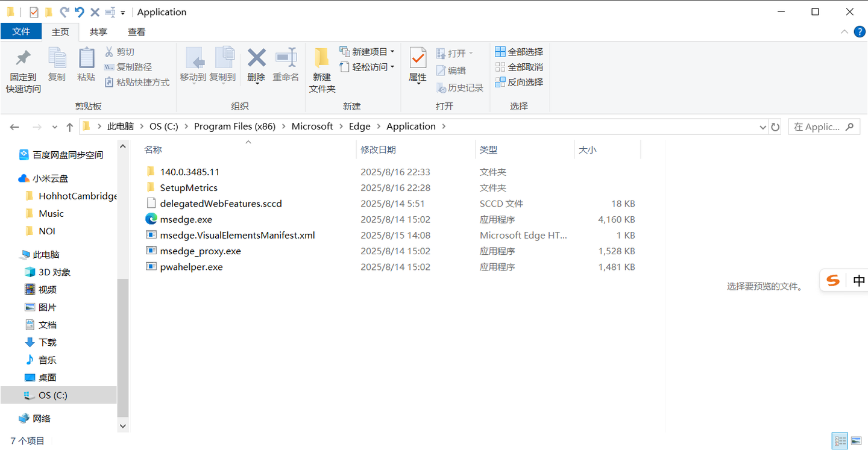
Task: Click the Copy (复制) ribbon icon
Action: 57,58
